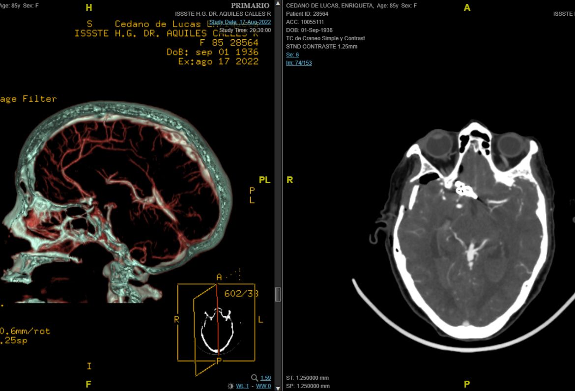Click the window level brightness icon
The height and width of the screenshot is (392, 575).
230,386
